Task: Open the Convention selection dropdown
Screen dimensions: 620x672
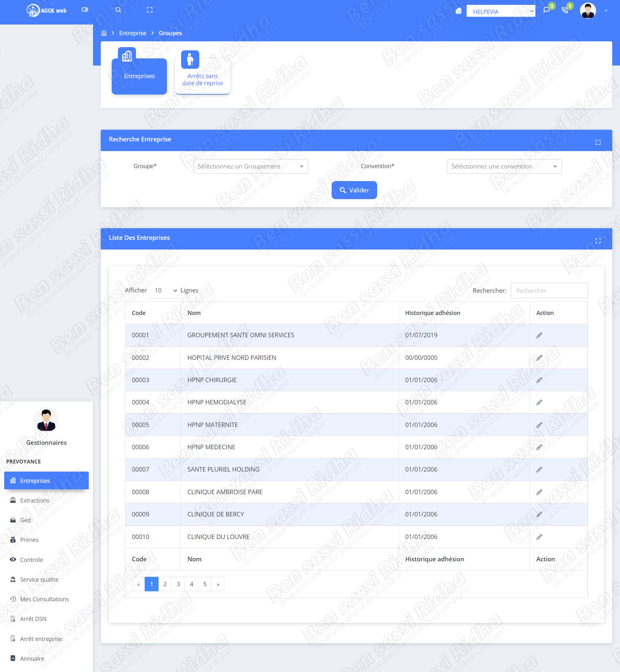Action: pyautogui.click(x=504, y=166)
